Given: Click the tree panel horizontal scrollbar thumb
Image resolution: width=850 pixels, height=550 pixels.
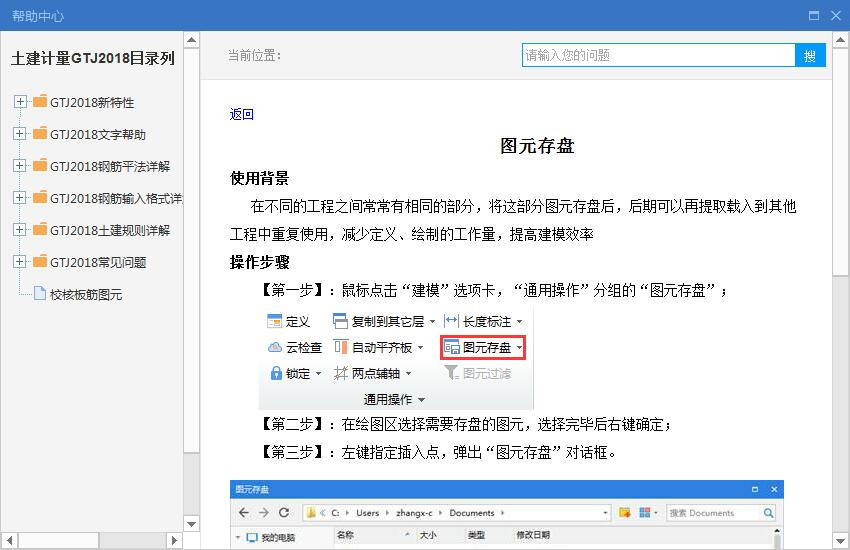Looking at the screenshot, I should point(59,540).
